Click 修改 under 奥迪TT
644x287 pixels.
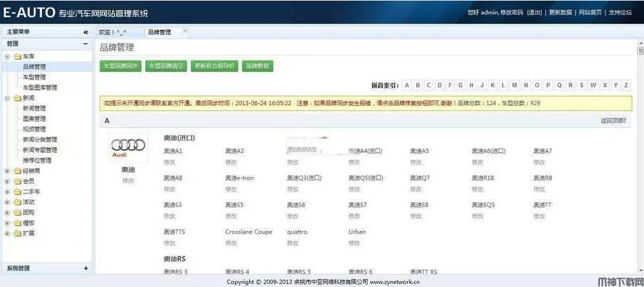539,216
